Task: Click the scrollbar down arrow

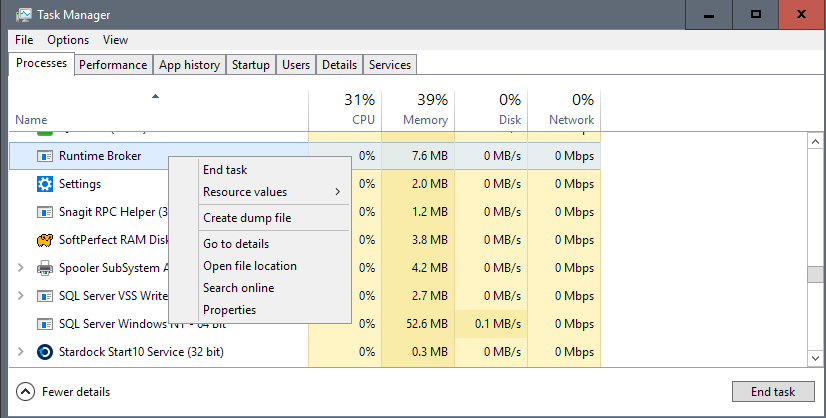Action: pos(815,358)
